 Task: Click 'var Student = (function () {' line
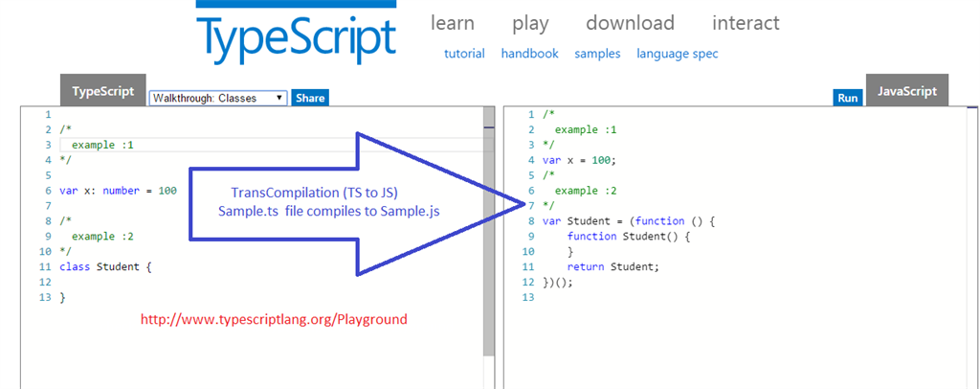click(628, 220)
